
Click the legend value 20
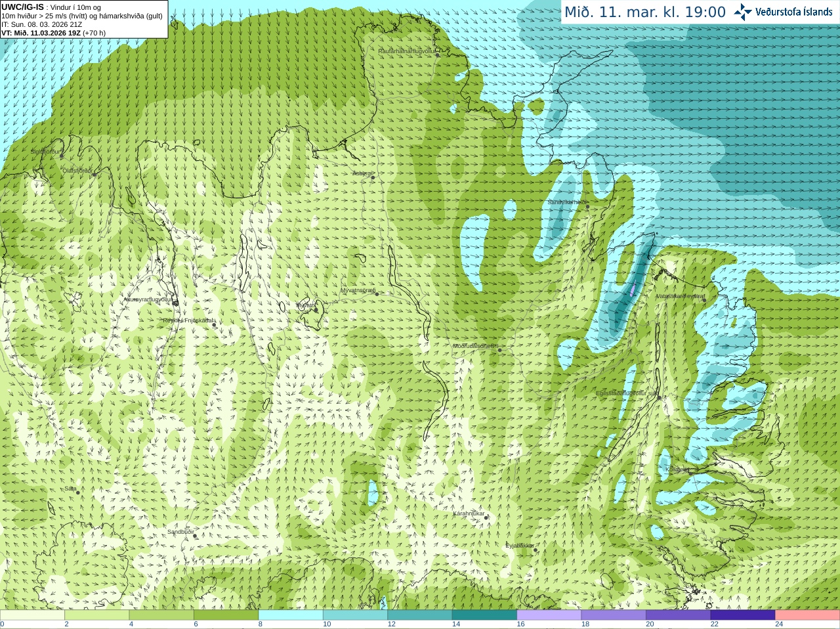click(x=650, y=624)
